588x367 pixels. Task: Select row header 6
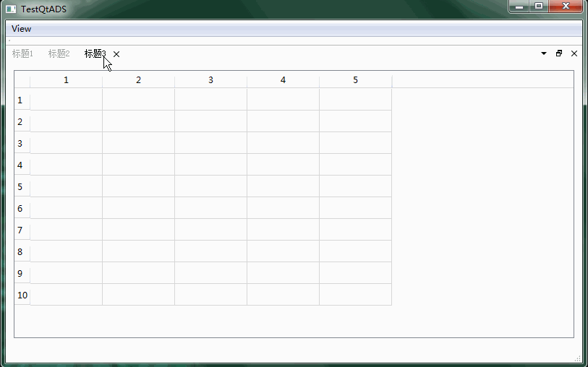click(22, 208)
